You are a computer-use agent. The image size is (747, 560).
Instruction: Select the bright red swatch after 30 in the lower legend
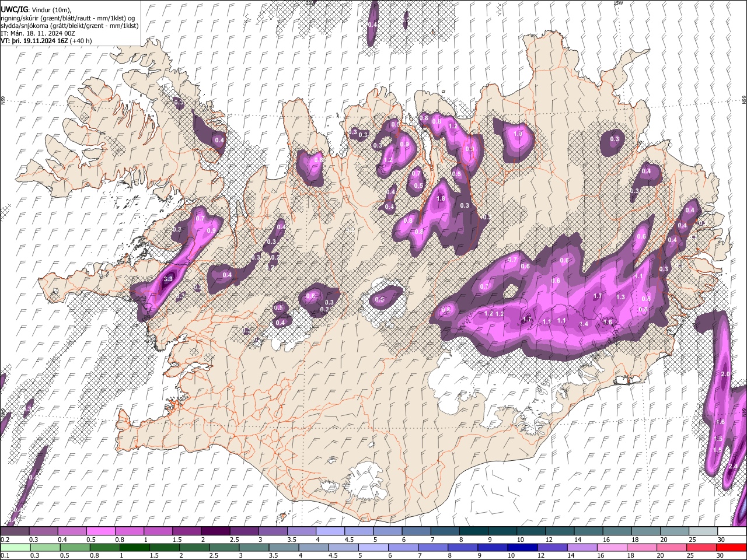click(x=732, y=547)
